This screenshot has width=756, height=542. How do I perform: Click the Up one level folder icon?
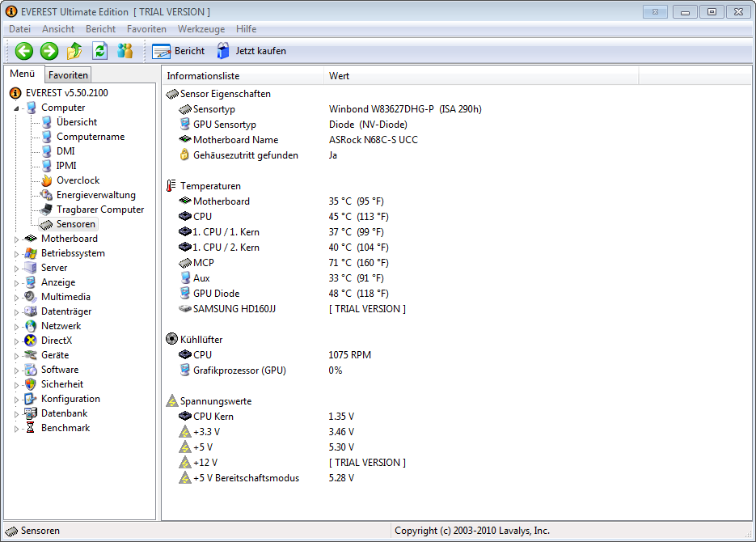(74, 51)
